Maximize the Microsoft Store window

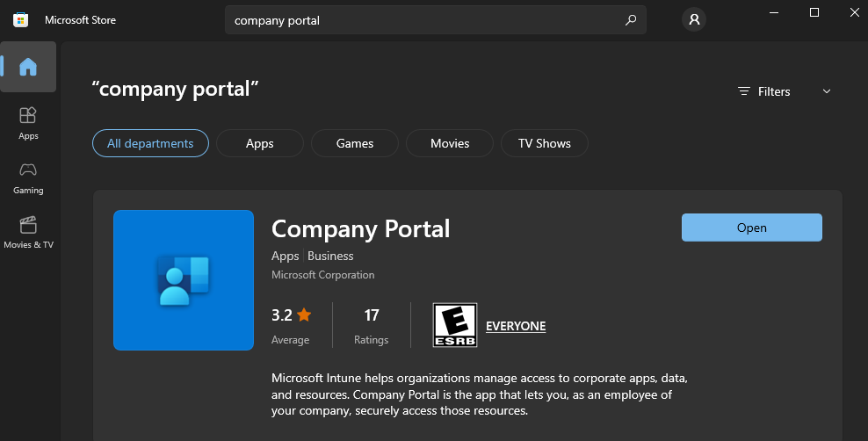814,12
